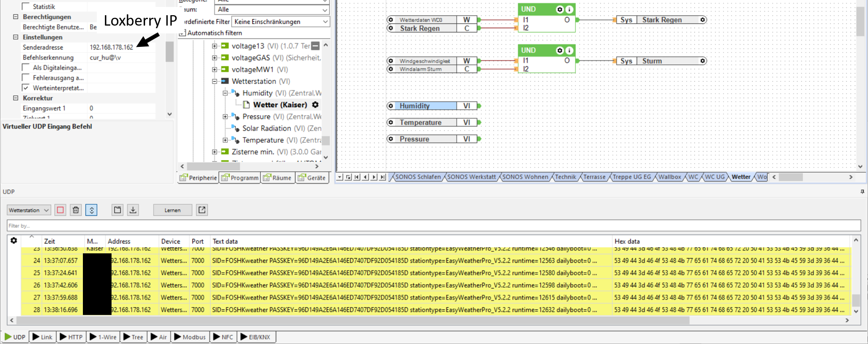Image resolution: width=868 pixels, height=344 pixels.
Task: Open settings gear on the upper UND block
Action: click(x=560, y=9)
